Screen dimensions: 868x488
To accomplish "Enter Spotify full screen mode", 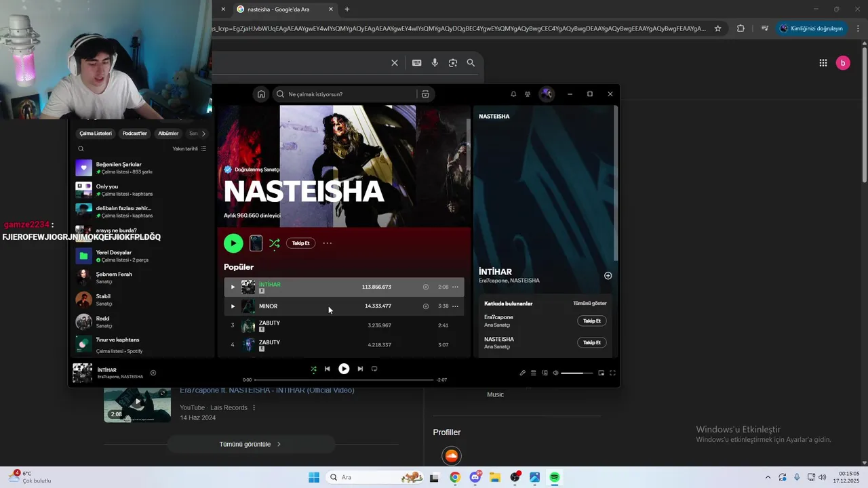I will pyautogui.click(x=612, y=373).
